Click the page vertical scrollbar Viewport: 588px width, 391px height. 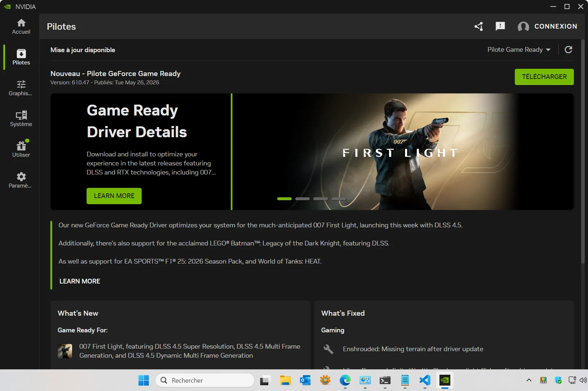(583, 152)
